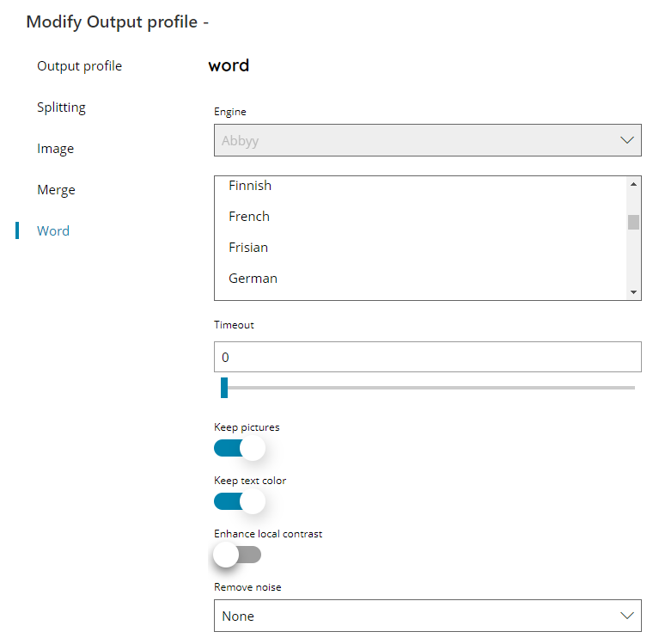Expand the Engine dropdown chevron
Screen dimensions: 659x644
pyautogui.click(x=626, y=140)
